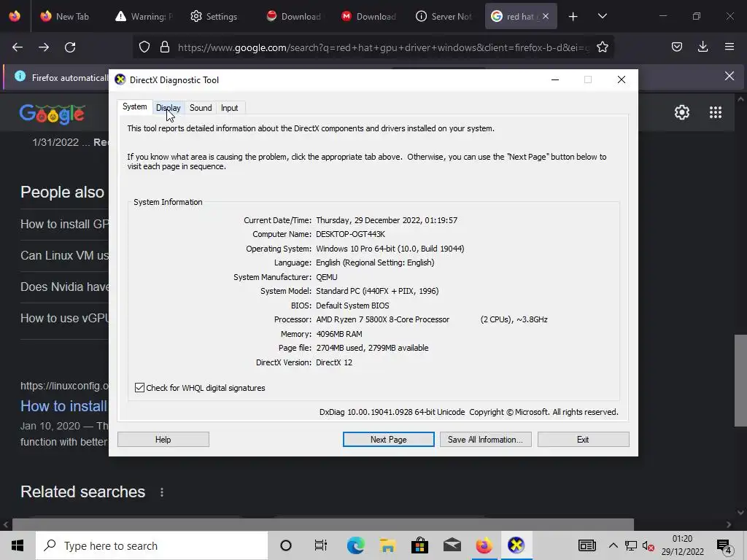The image size is (747, 560).
Task: Select the Input tab in DxDiag
Action: click(x=229, y=108)
